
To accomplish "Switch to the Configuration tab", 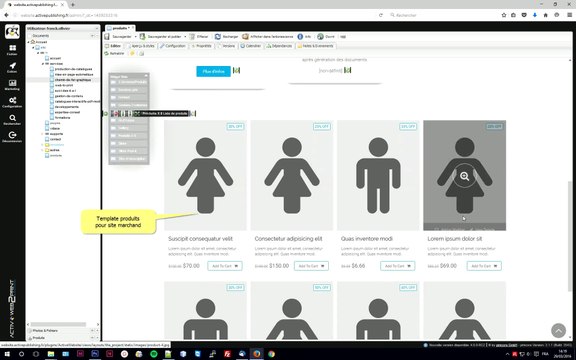I will point(173,46).
